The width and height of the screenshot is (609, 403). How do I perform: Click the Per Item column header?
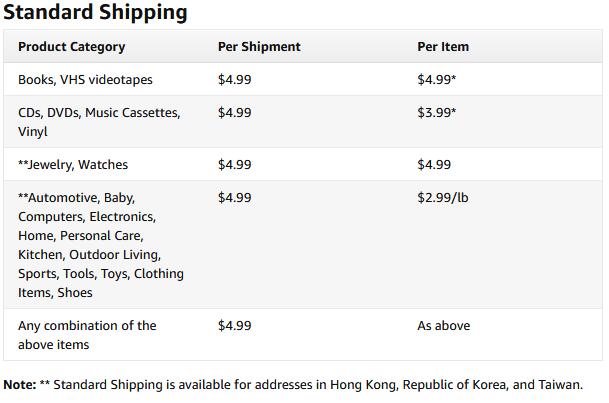(x=443, y=47)
